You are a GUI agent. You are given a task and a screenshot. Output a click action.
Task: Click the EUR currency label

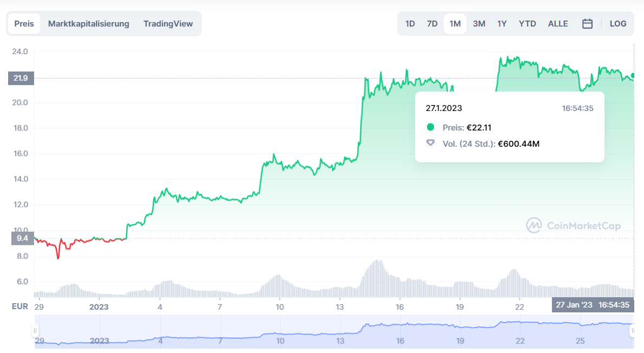[x=19, y=306]
